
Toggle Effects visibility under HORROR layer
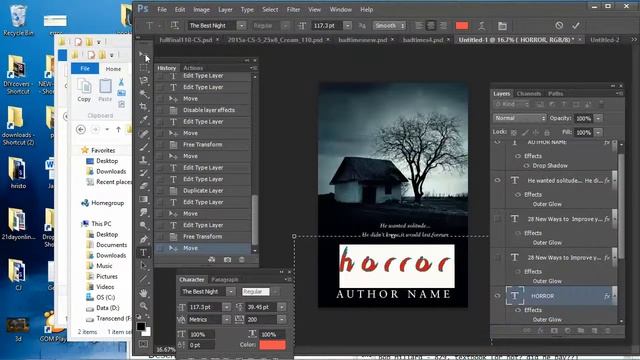pyautogui.click(x=518, y=310)
